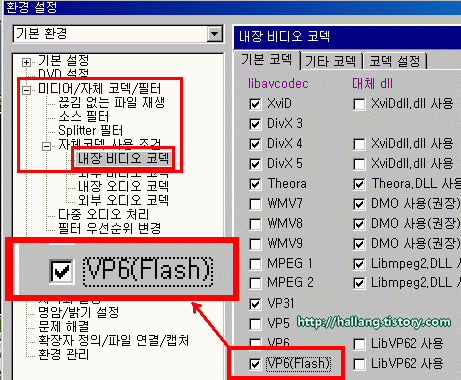
Task: Select 내장 오디오 코덱 tree item
Action: tap(123, 186)
